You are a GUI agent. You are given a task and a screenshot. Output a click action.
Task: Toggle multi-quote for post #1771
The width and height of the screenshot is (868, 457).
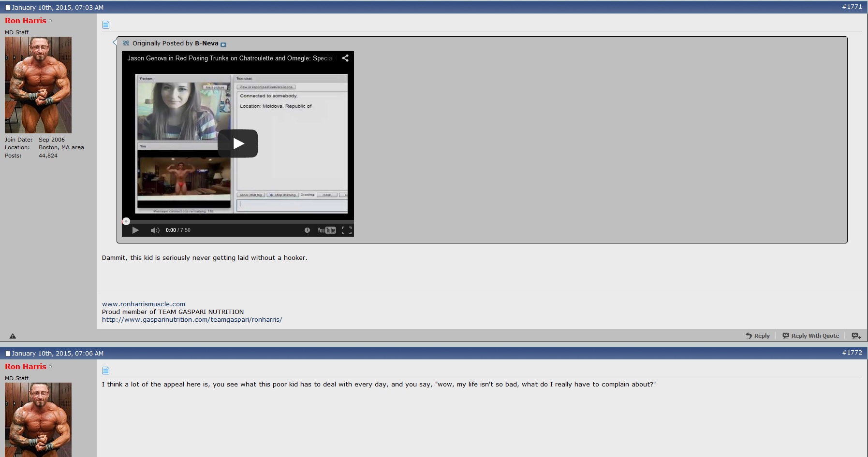(856, 336)
